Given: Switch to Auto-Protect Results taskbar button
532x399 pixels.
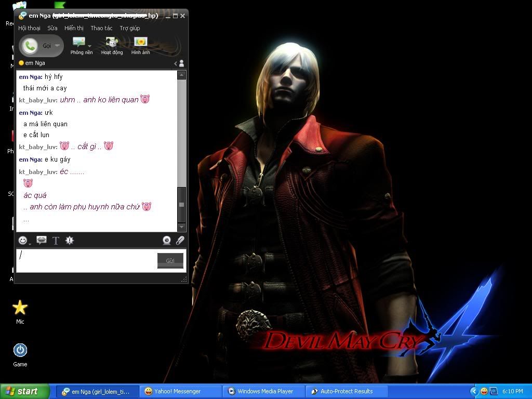Looking at the screenshot, I should tap(346, 392).
